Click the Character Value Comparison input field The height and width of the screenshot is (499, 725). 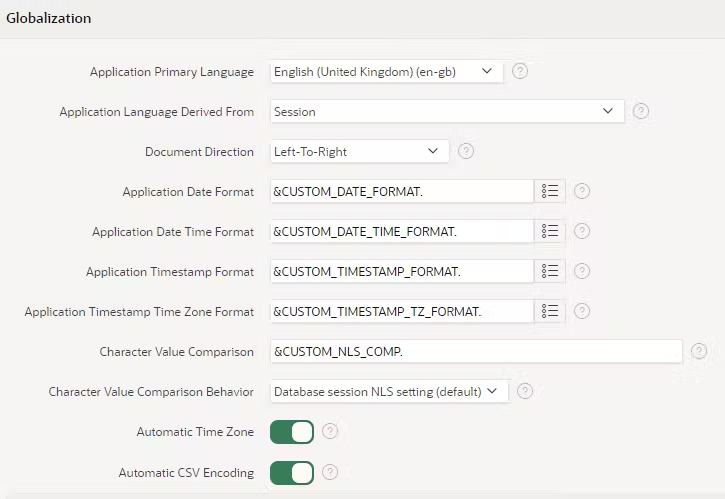(x=476, y=351)
